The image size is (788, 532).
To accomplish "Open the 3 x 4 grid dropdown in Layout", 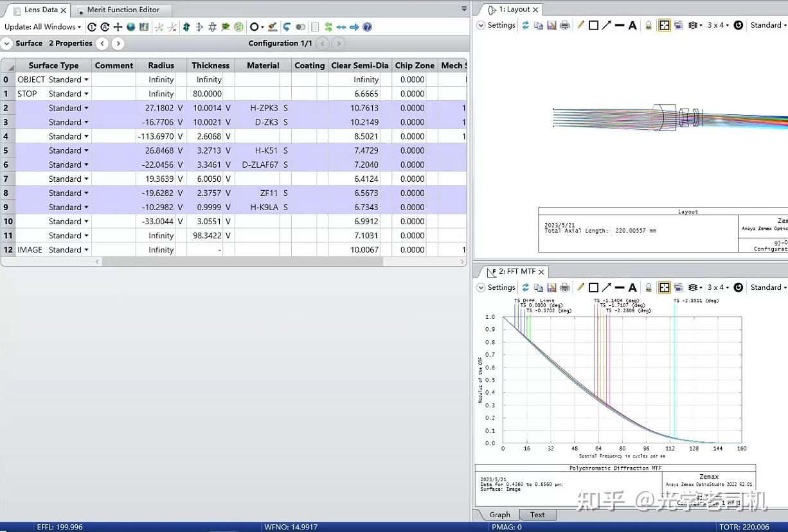I will (718, 25).
